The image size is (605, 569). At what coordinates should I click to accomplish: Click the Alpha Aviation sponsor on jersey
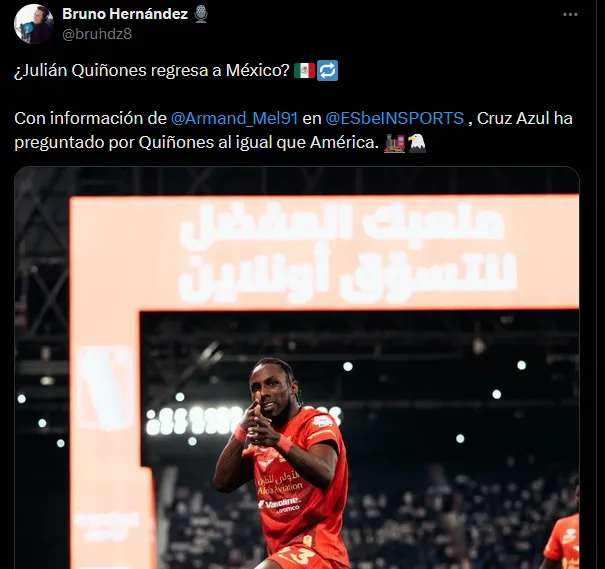point(279,485)
